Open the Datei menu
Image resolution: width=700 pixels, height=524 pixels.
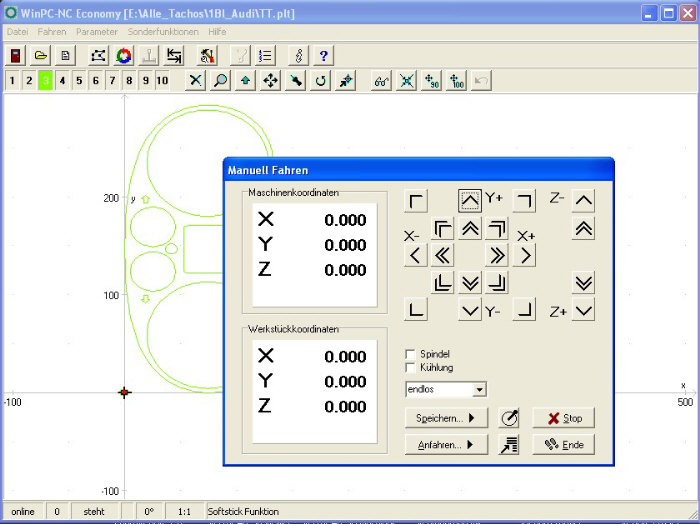click(x=18, y=32)
